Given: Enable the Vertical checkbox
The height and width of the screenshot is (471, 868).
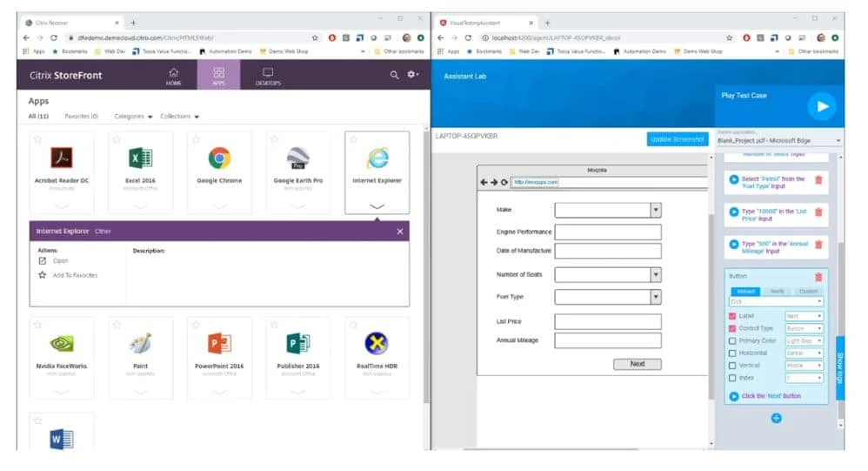Looking at the screenshot, I should pyautogui.click(x=732, y=366).
